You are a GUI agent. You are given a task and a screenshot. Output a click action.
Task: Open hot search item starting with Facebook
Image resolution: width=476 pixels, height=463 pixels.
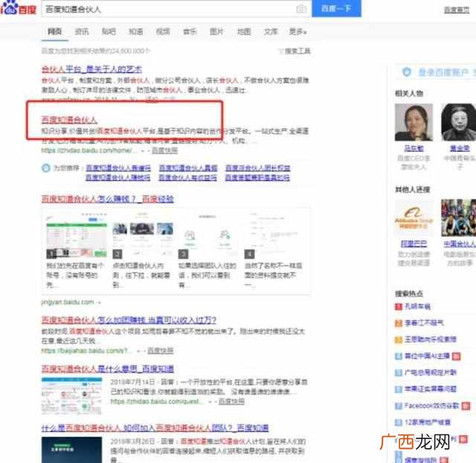431,406
